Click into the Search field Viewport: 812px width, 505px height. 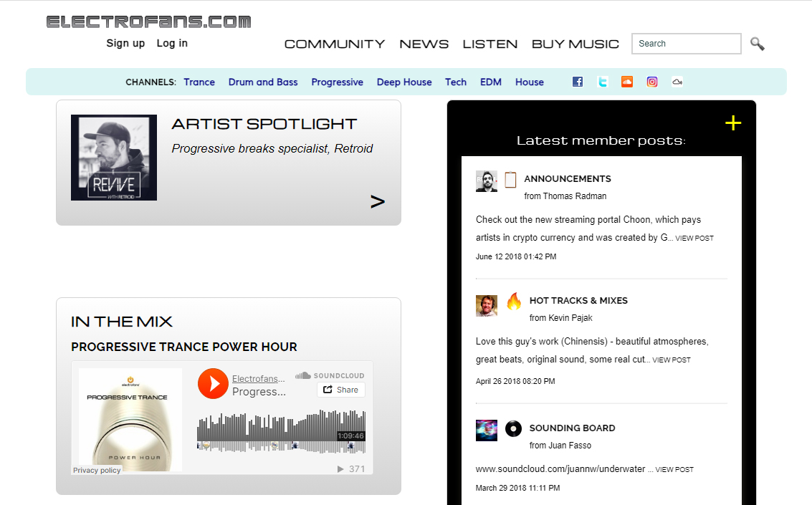tap(686, 44)
